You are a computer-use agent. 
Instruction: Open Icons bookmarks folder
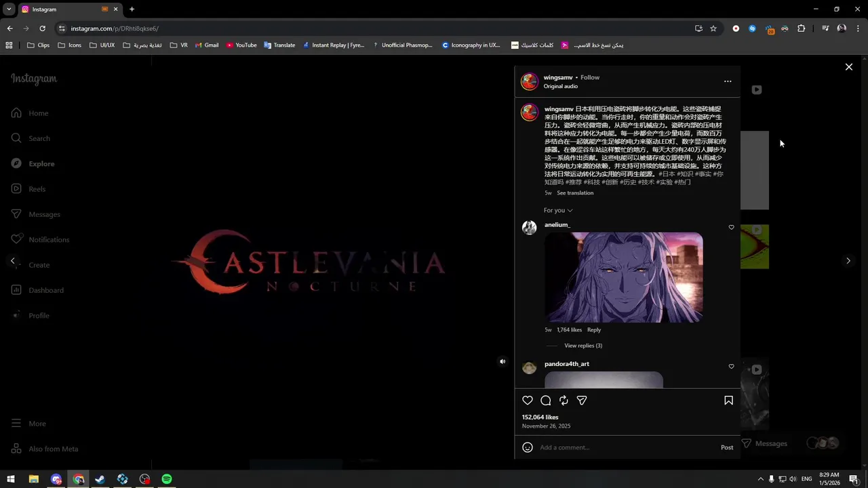(x=70, y=45)
